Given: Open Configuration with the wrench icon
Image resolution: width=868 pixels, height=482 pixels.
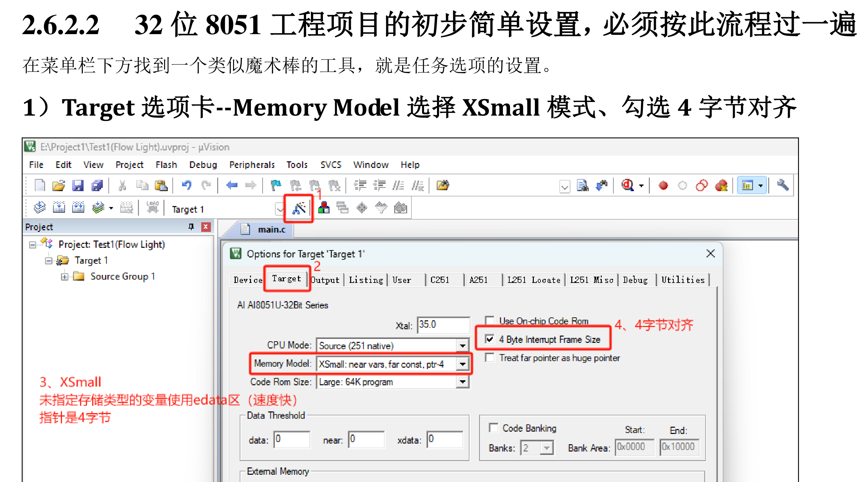Looking at the screenshot, I should pos(782,185).
